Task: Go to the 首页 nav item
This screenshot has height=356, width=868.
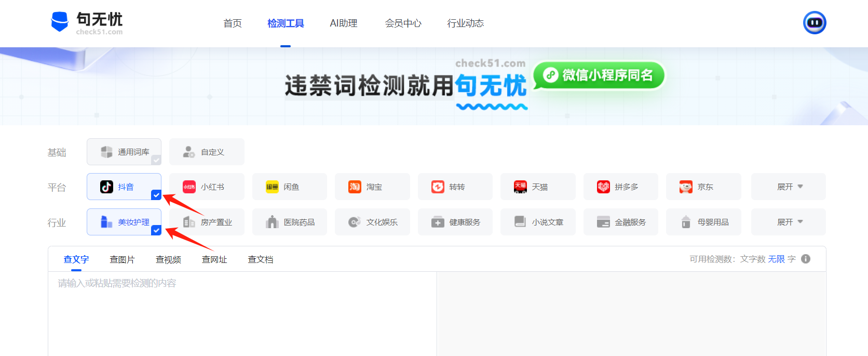Action: 233,23
